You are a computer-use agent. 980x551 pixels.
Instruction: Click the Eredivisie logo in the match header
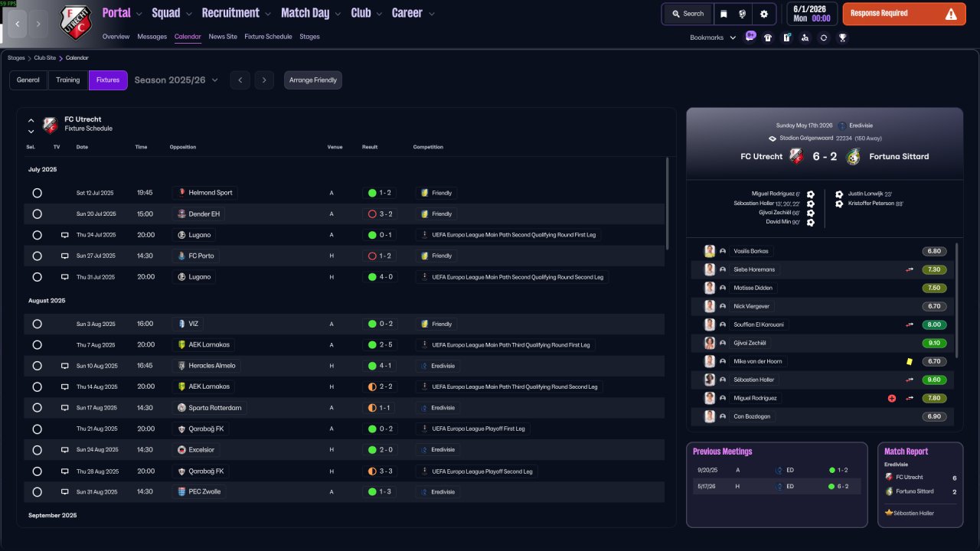[x=842, y=126]
